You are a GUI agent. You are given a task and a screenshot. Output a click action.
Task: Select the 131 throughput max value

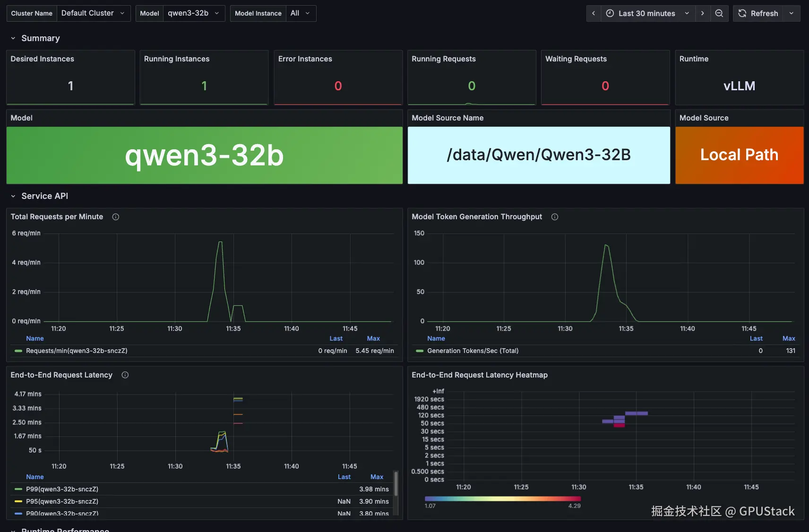tap(791, 351)
